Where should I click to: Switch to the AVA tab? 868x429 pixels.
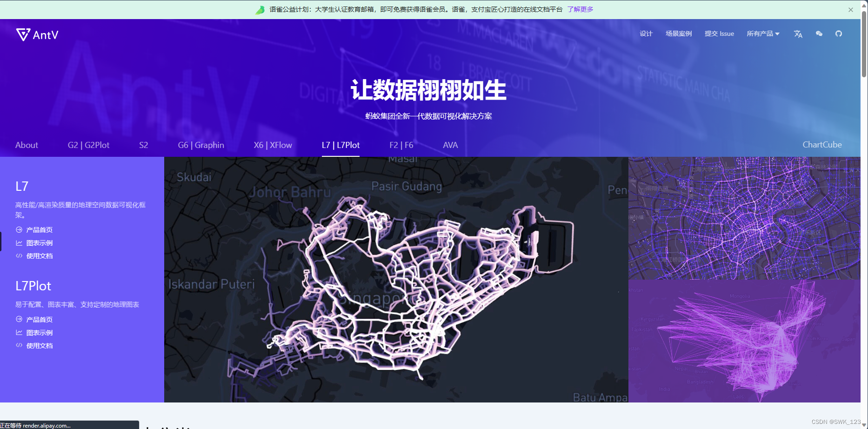450,145
